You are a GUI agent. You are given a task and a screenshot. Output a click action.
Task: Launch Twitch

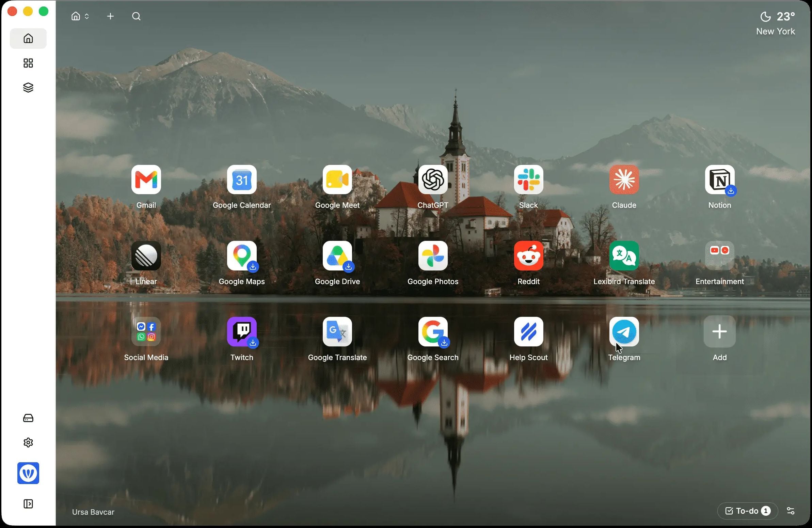pos(241,332)
